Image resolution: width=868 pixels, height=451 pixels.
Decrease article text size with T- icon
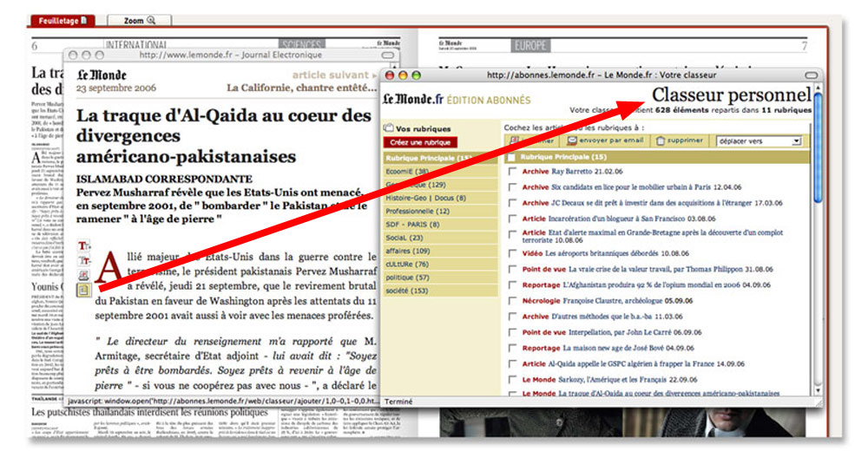pyautogui.click(x=83, y=260)
